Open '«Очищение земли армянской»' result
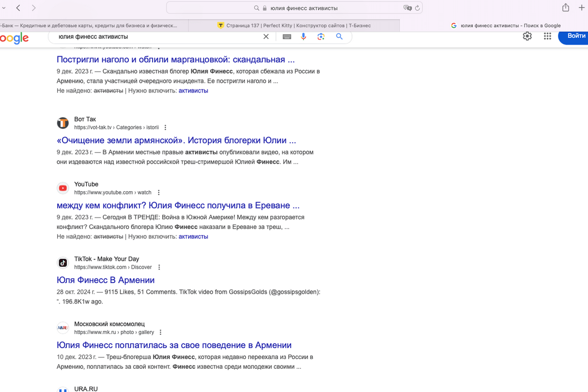The width and height of the screenshot is (588, 392). tap(176, 140)
